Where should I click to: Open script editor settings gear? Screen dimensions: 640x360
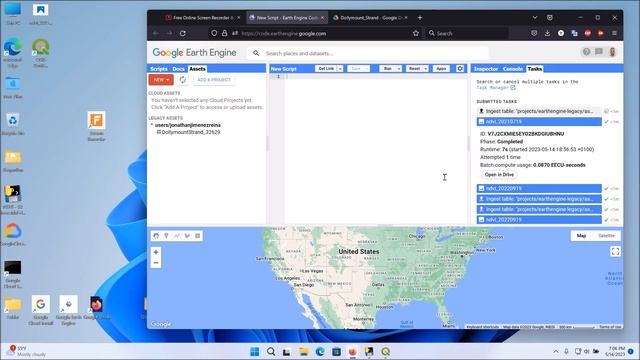click(460, 69)
